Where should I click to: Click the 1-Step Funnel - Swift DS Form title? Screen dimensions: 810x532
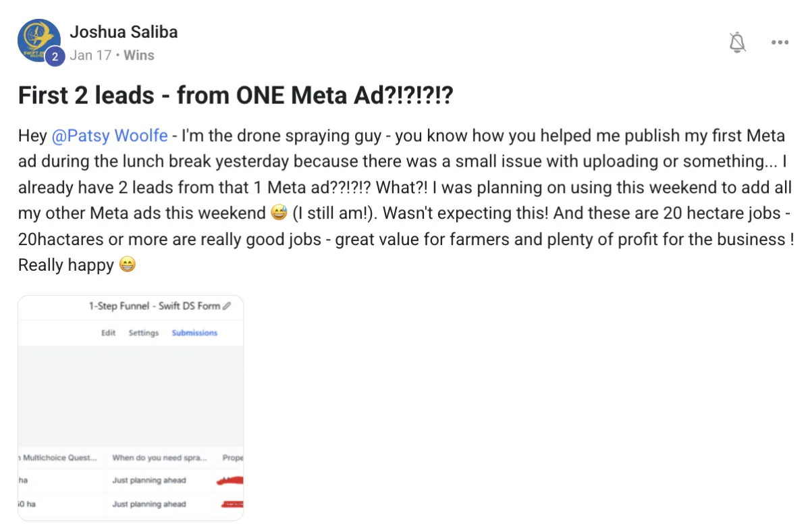tap(155, 306)
